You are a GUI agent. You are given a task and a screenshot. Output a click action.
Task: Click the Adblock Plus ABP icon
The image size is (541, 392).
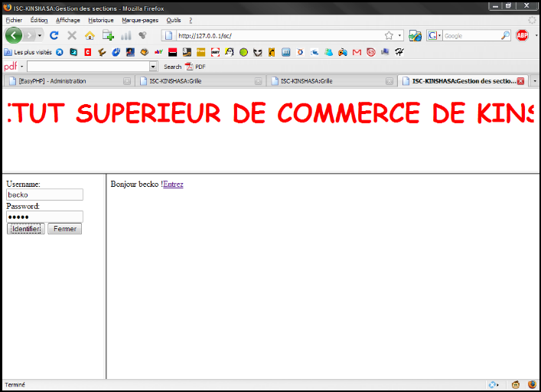(522, 35)
